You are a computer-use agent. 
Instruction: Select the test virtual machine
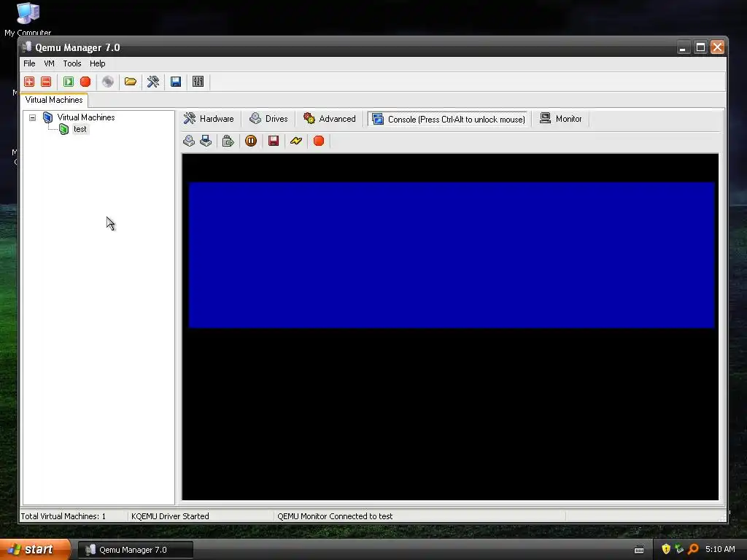click(x=80, y=129)
